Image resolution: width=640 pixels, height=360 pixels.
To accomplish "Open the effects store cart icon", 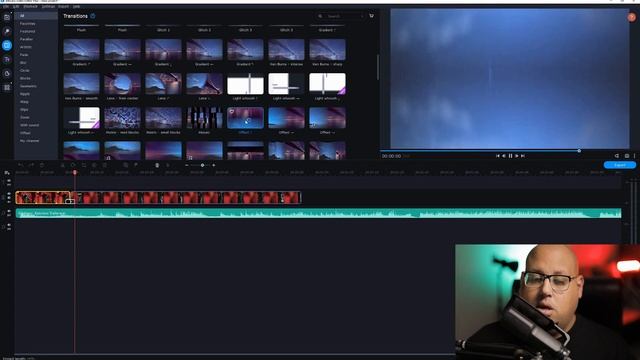I will (x=371, y=16).
